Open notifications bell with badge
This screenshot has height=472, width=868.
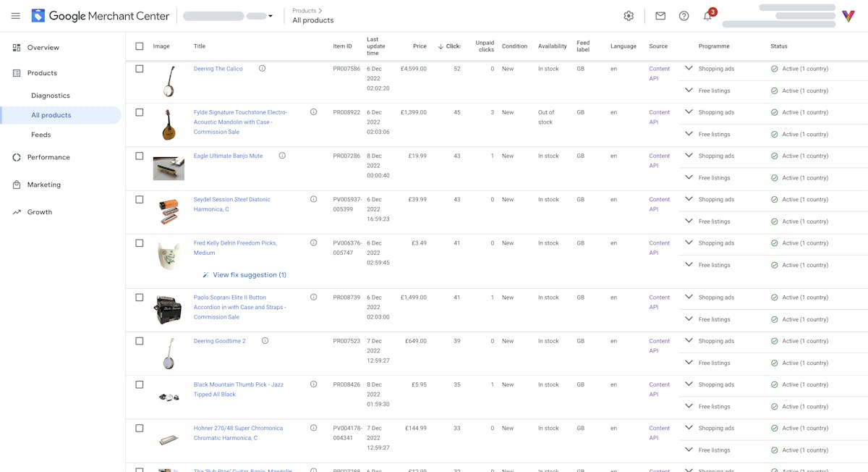point(708,15)
